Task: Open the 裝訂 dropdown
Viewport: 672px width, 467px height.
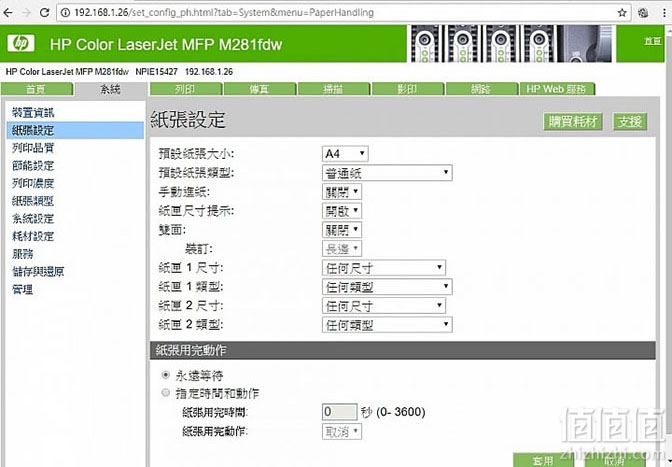Action: tap(342, 248)
